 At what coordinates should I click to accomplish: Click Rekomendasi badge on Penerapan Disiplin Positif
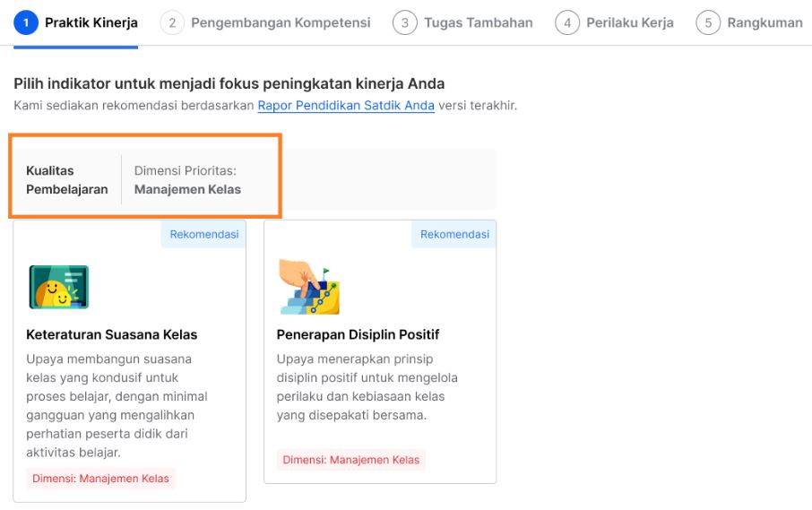[454, 235]
